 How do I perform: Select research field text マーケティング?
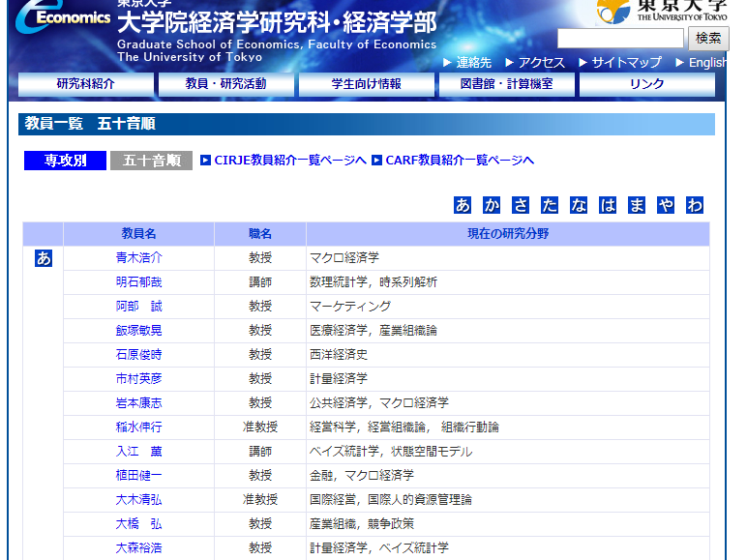point(350,307)
